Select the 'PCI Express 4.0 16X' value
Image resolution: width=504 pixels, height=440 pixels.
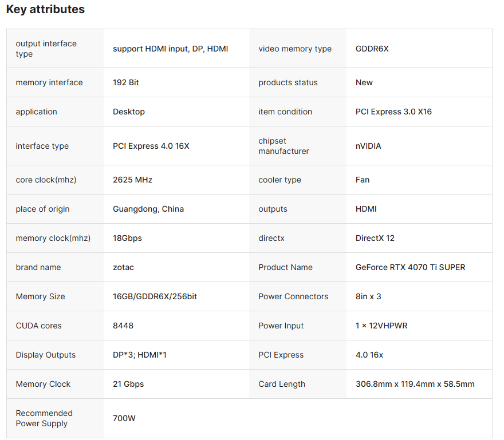coord(151,146)
